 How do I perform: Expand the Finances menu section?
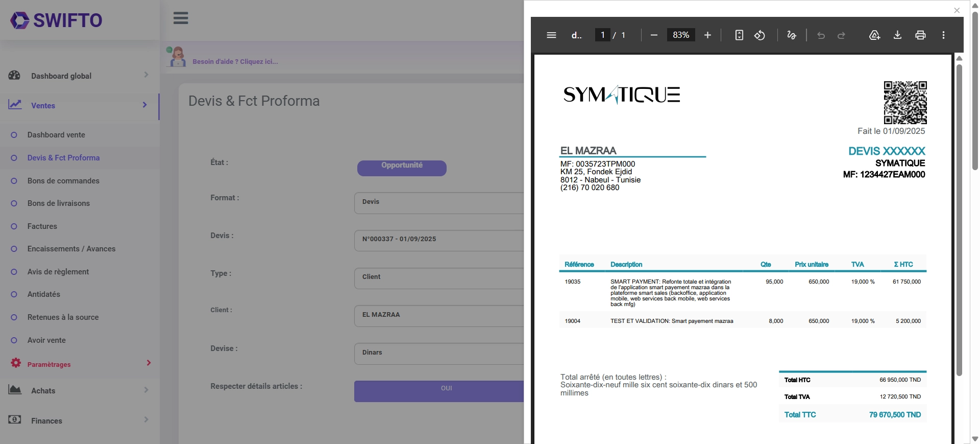coord(80,420)
